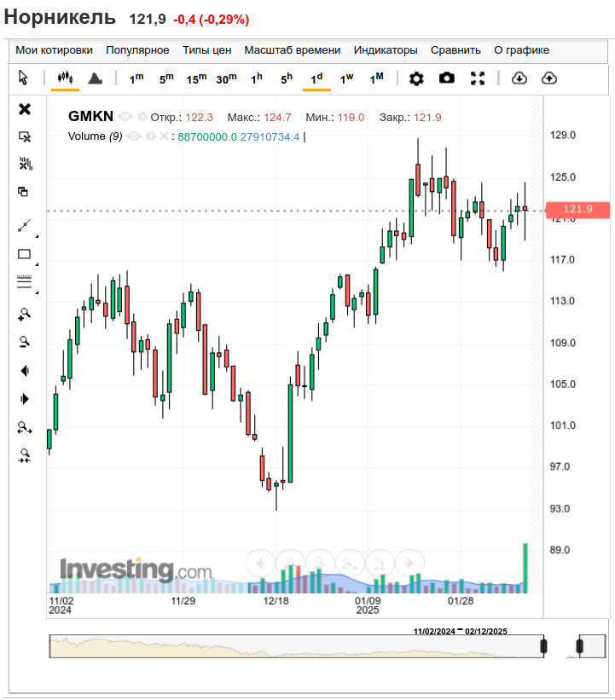Click the Мин. 119.0 value
This screenshot has width=615, height=700.
tap(351, 118)
